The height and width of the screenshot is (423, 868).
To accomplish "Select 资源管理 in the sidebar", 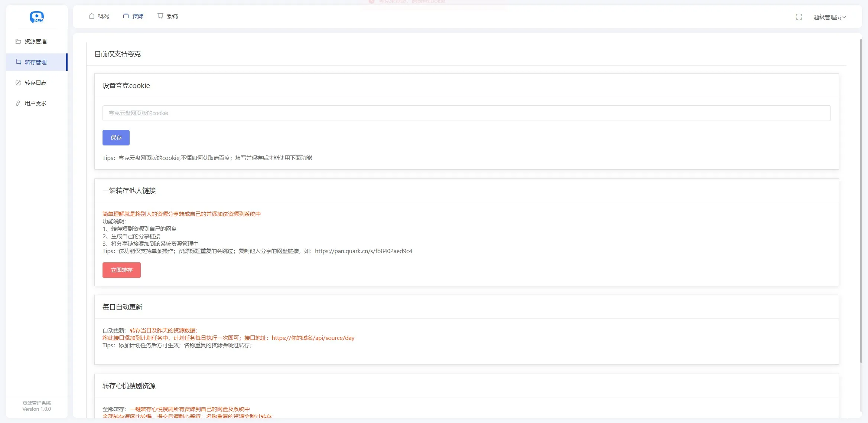I will tap(36, 41).
